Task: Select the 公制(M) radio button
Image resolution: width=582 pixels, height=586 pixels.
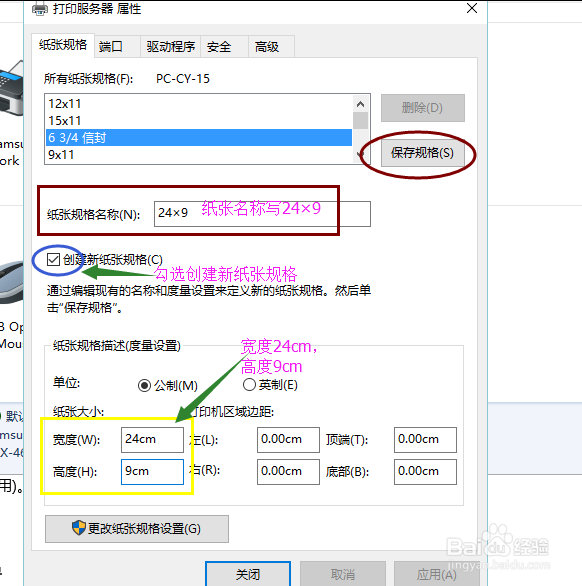Action: 144,385
